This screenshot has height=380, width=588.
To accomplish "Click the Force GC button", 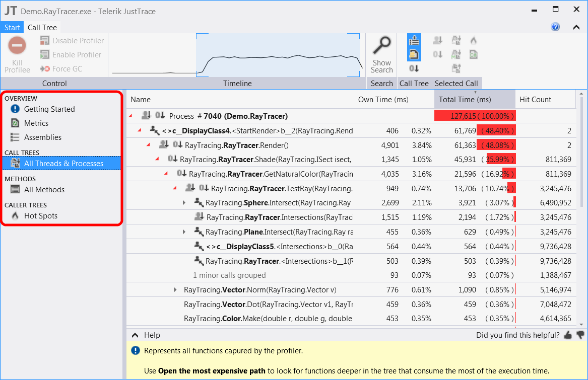I will [x=61, y=68].
